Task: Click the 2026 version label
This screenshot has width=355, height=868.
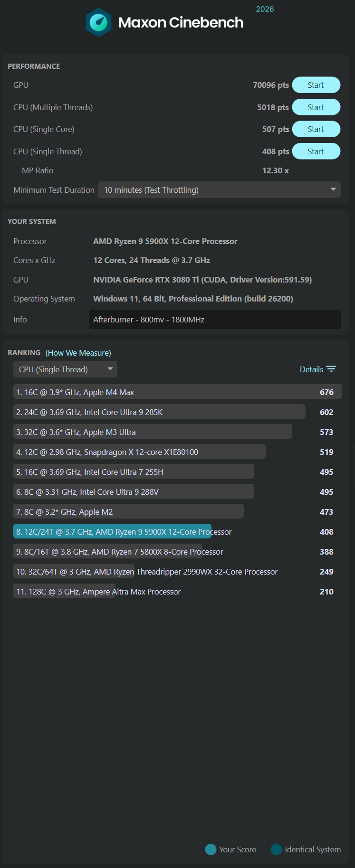Action: [x=265, y=9]
